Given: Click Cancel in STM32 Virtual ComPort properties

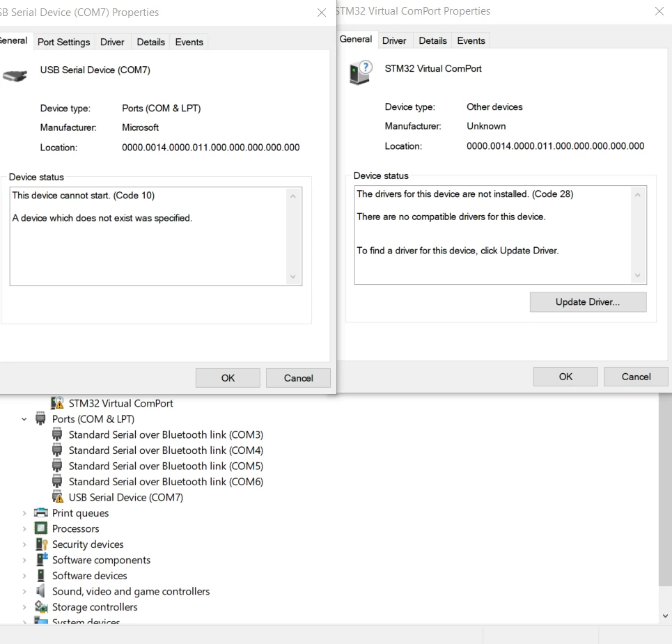Looking at the screenshot, I should (636, 377).
